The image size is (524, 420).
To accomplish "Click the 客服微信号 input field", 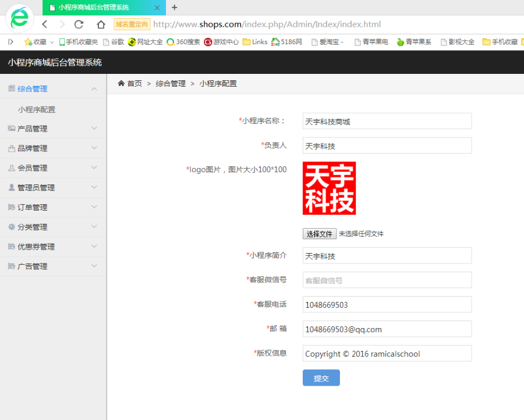I will pyautogui.click(x=387, y=280).
